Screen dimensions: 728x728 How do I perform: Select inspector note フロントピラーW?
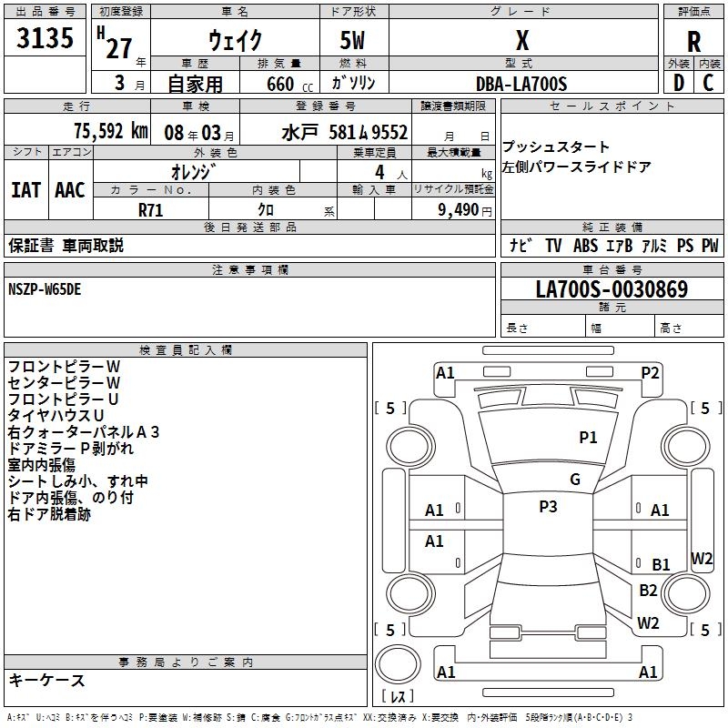[64, 367]
